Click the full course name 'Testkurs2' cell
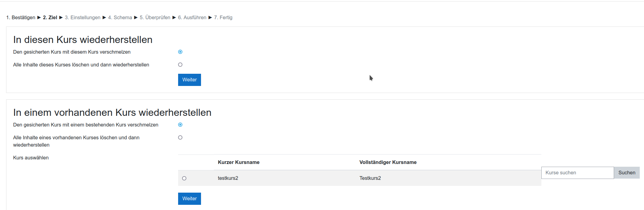This screenshot has width=644, height=210. pos(370,178)
